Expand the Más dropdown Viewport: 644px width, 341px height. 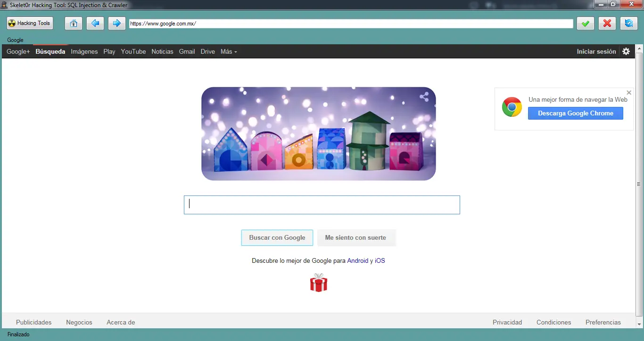click(229, 51)
